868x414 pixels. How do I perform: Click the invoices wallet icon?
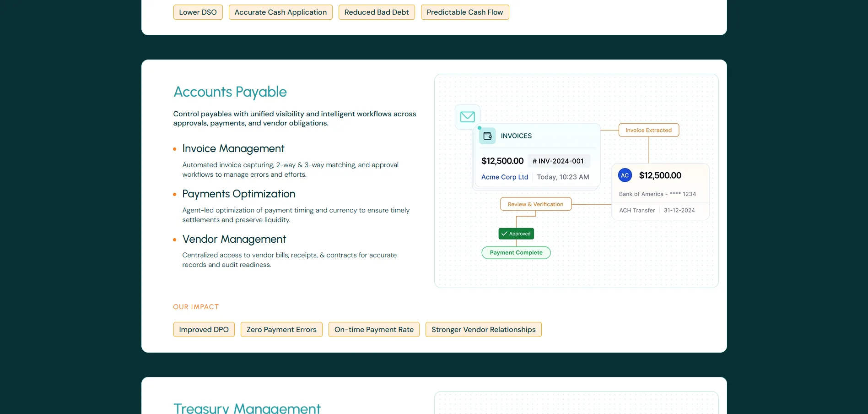point(487,136)
